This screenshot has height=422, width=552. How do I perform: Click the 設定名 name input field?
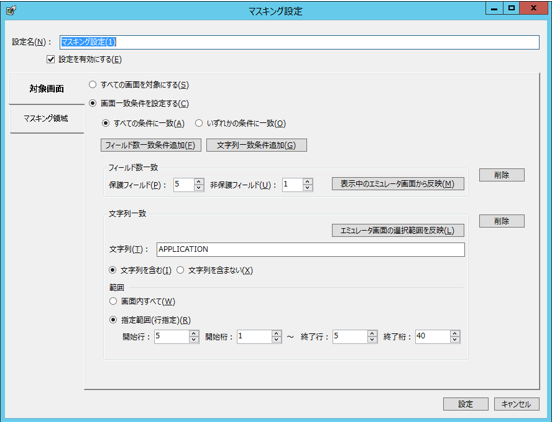point(299,42)
